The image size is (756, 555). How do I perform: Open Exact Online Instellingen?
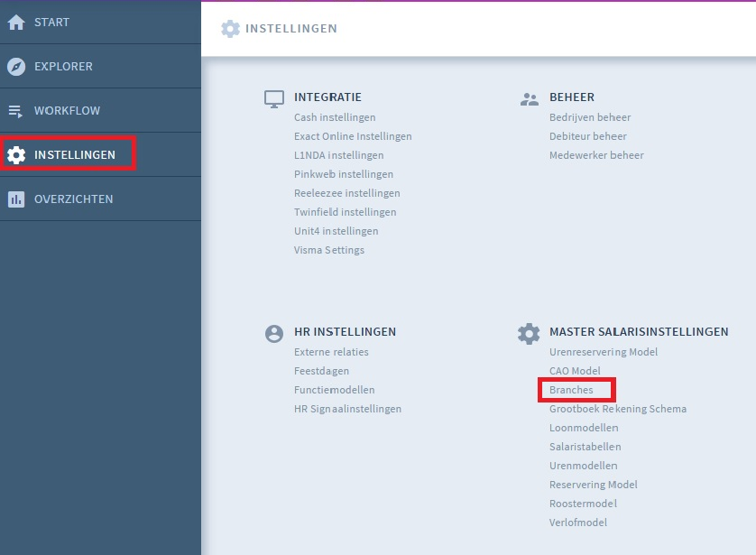pyautogui.click(x=353, y=136)
